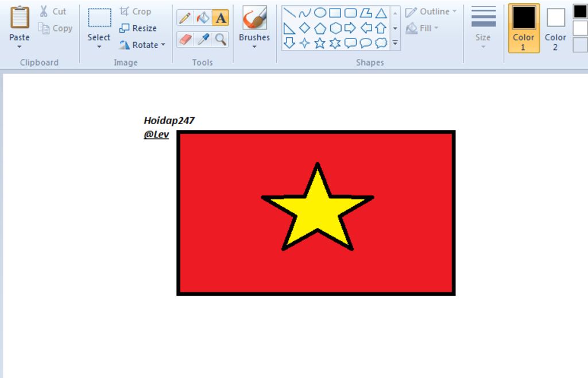588x378 pixels.
Task: Open the Select options dropdown arrow
Action: coord(99,47)
